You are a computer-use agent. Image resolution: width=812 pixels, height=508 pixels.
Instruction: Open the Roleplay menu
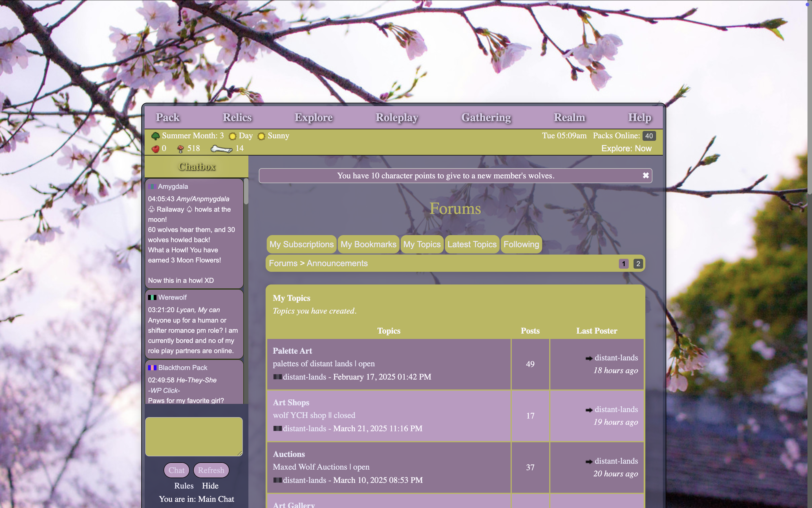tap(397, 117)
